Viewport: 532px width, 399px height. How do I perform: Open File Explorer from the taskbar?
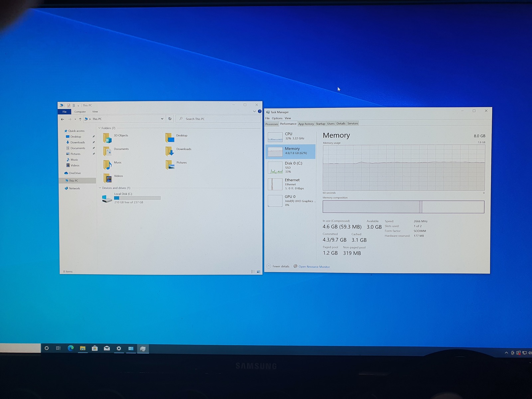[x=82, y=348]
